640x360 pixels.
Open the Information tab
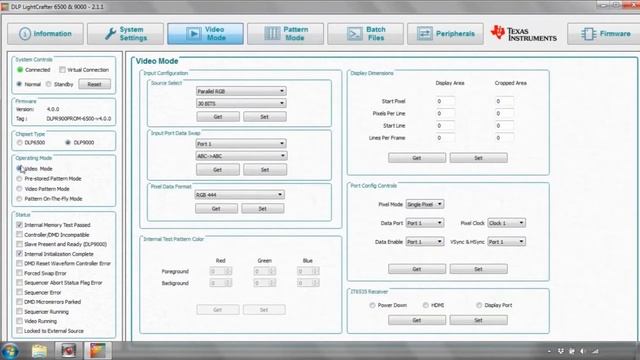tap(45, 33)
